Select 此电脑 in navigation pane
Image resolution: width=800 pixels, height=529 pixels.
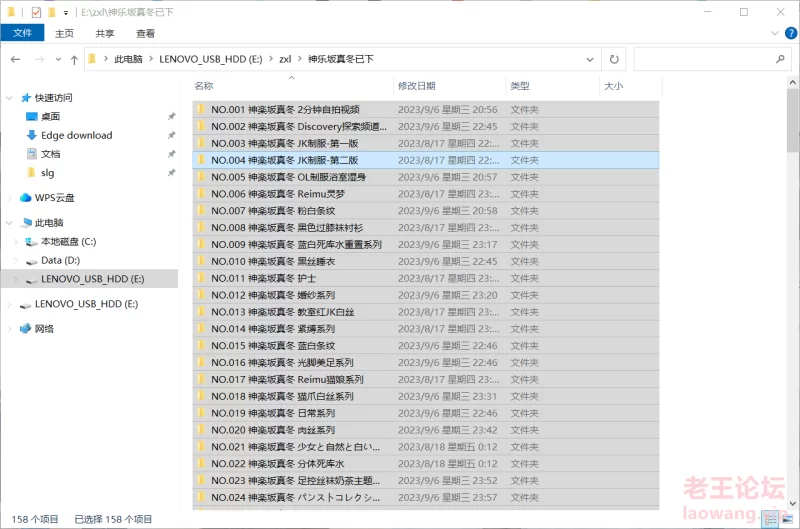49,223
